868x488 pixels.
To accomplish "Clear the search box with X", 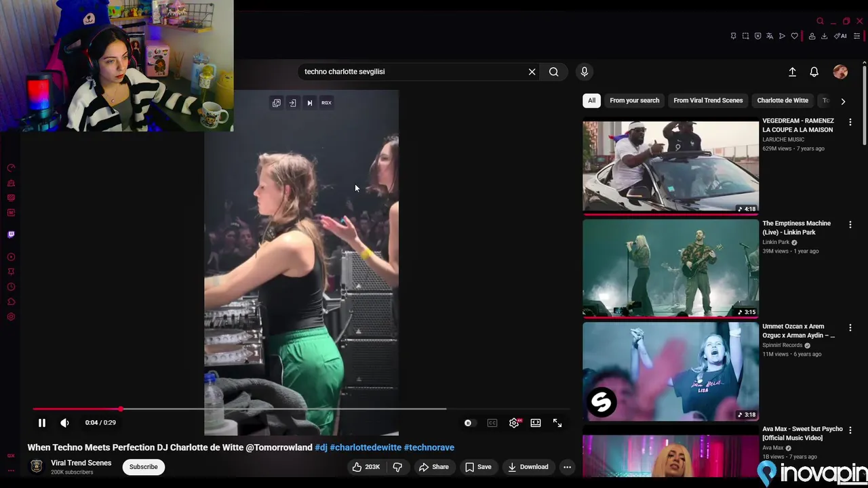I will tap(532, 72).
